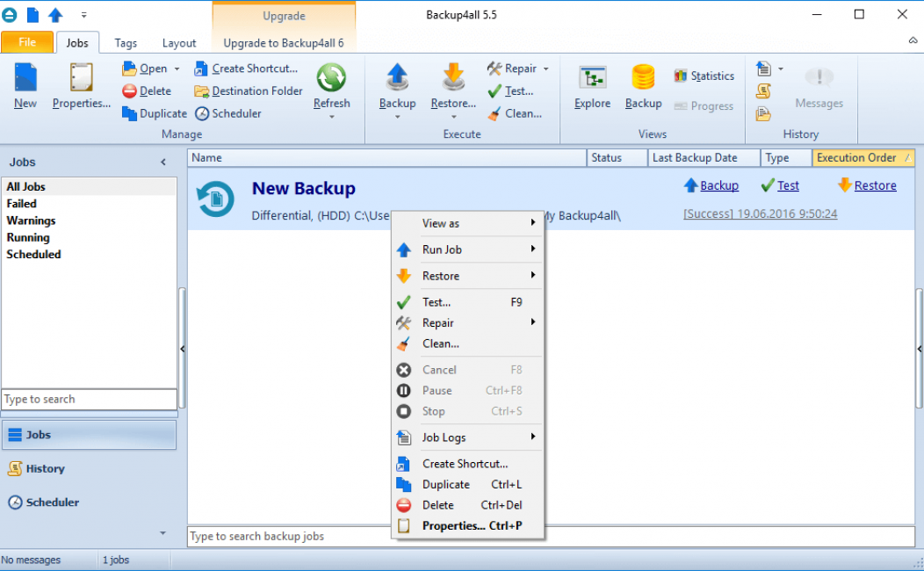Expand the History log dropdown arrow
Screen dimensions: 924x571
pyautogui.click(x=781, y=69)
